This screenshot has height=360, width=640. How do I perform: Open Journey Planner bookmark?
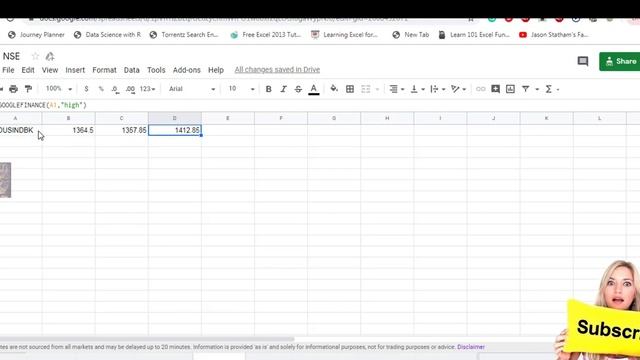click(36, 35)
